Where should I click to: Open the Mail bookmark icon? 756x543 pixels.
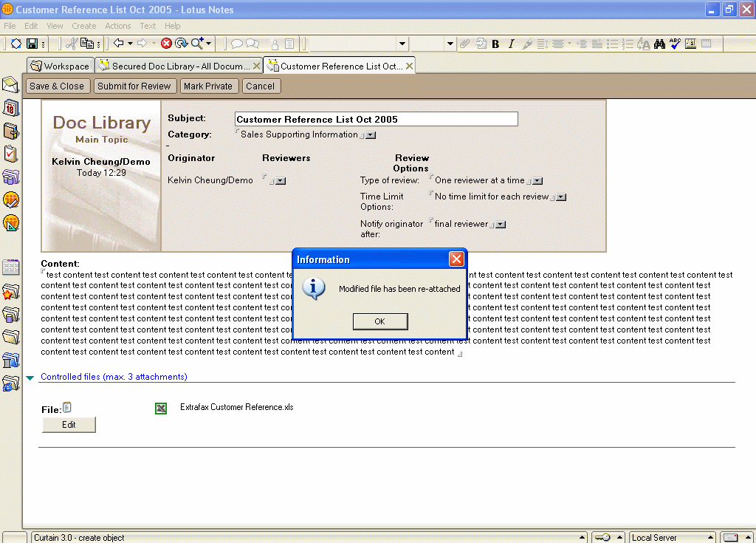coord(11,85)
